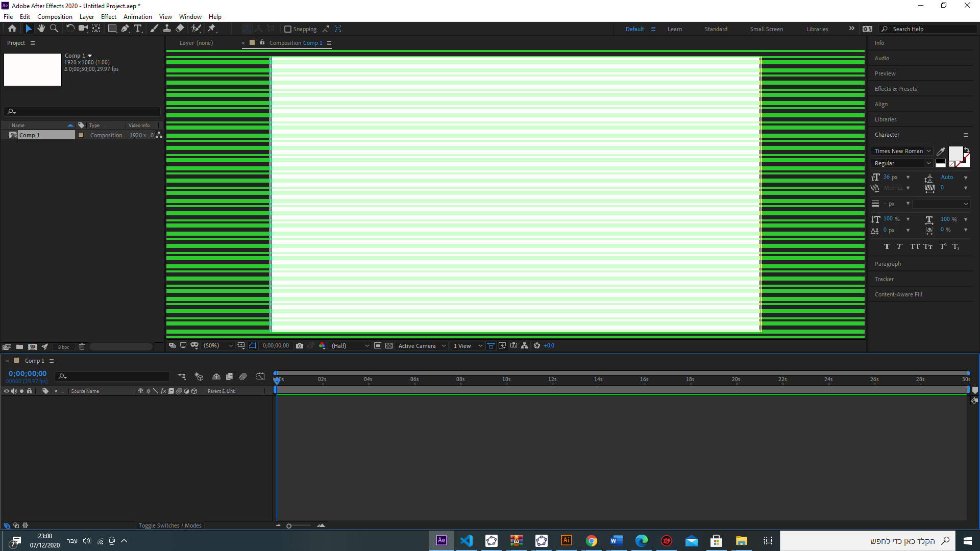
Task: Go to the Home screen icon
Action: pos(12,29)
